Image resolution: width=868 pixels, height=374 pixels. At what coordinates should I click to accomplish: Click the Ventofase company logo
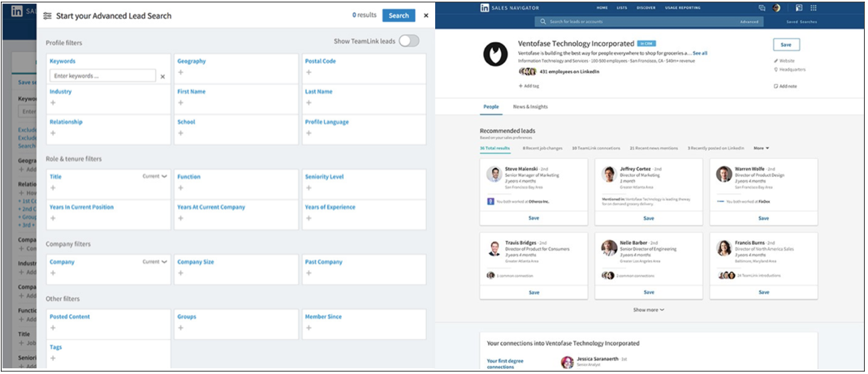494,54
